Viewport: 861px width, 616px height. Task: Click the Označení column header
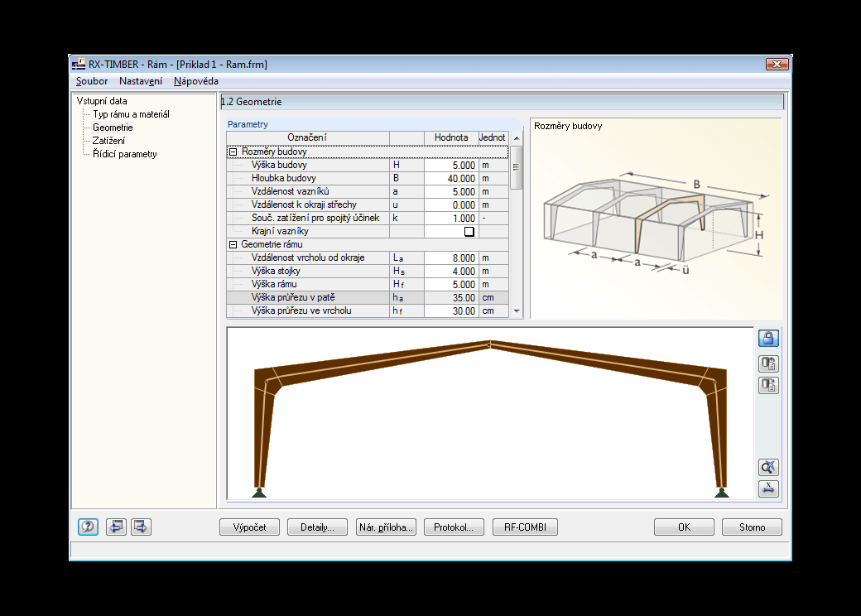coord(308,137)
